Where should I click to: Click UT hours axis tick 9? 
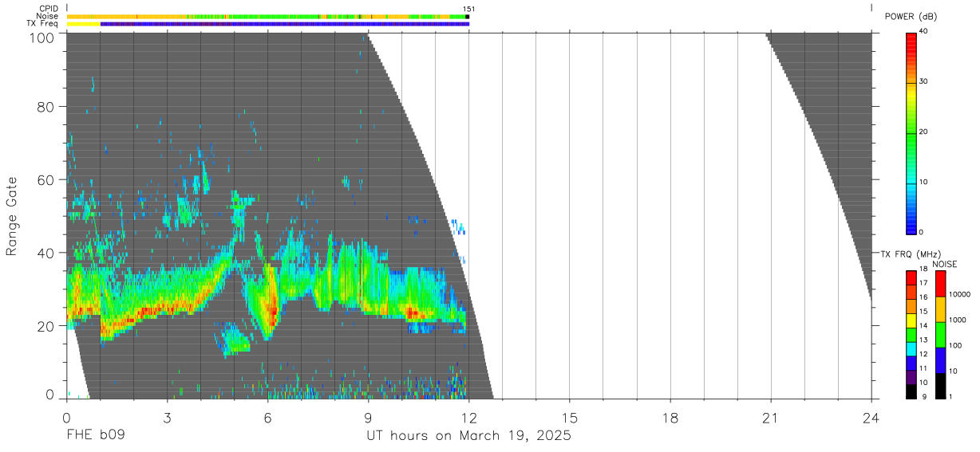[368, 417]
